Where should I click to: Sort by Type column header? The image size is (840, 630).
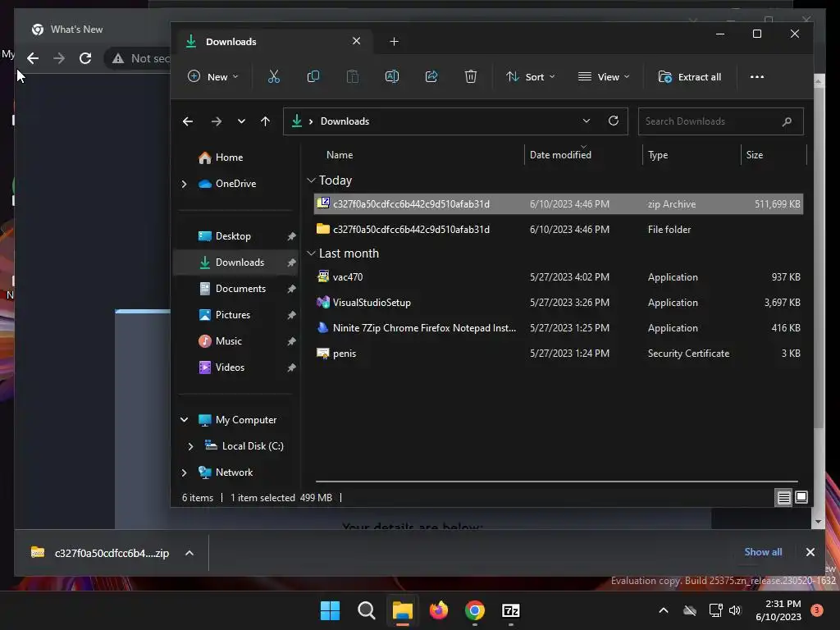click(x=658, y=155)
